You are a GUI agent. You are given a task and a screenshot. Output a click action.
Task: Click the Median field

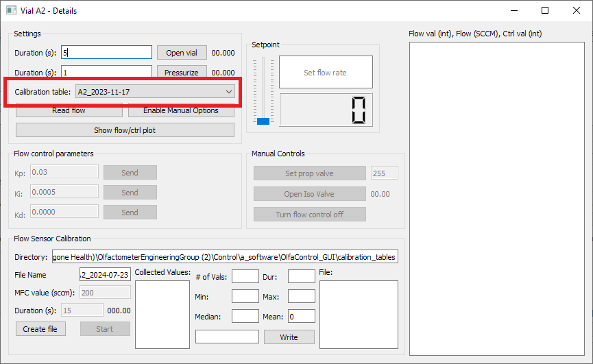coord(245,316)
